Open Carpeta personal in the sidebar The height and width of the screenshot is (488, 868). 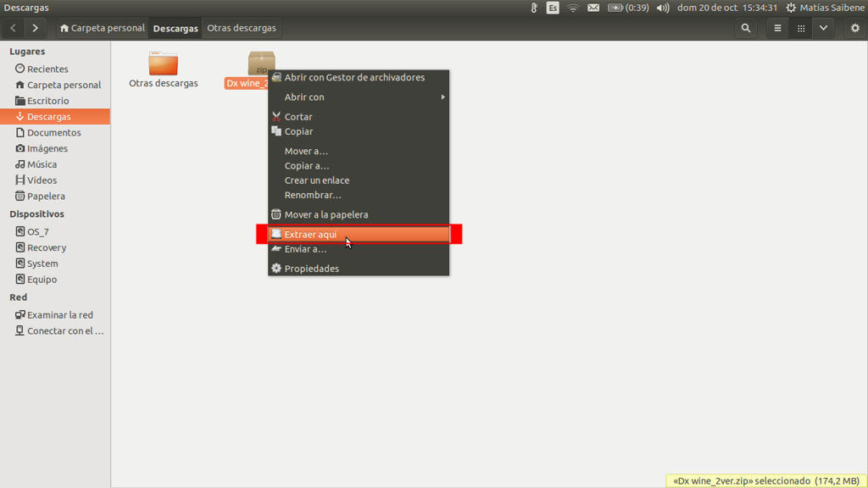tap(55, 85)
